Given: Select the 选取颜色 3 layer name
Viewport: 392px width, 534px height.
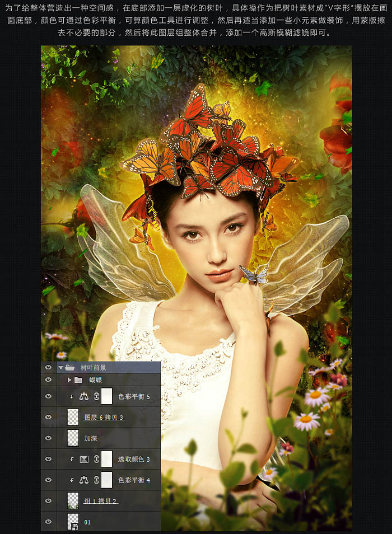Looking at the screenshot, I should point(134,460).
